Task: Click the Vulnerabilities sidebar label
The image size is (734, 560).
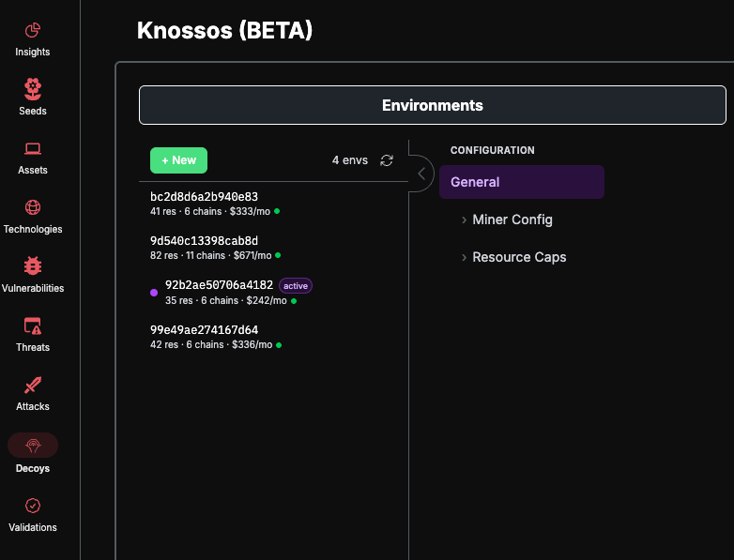Action: click(x=33, y=288)
